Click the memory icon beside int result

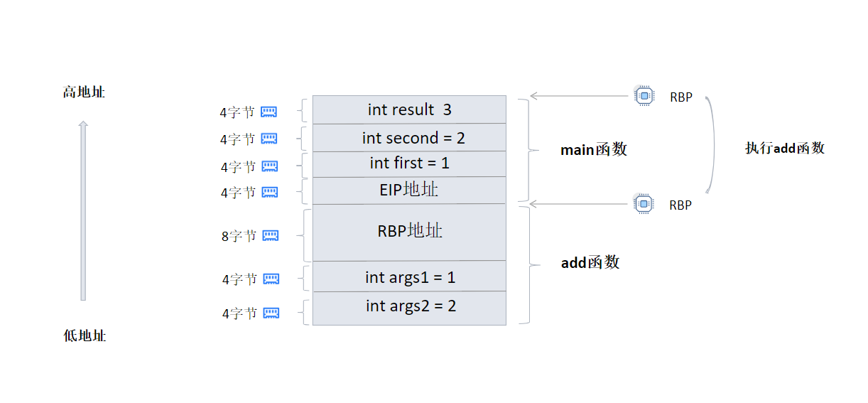[x=268, y=112]
